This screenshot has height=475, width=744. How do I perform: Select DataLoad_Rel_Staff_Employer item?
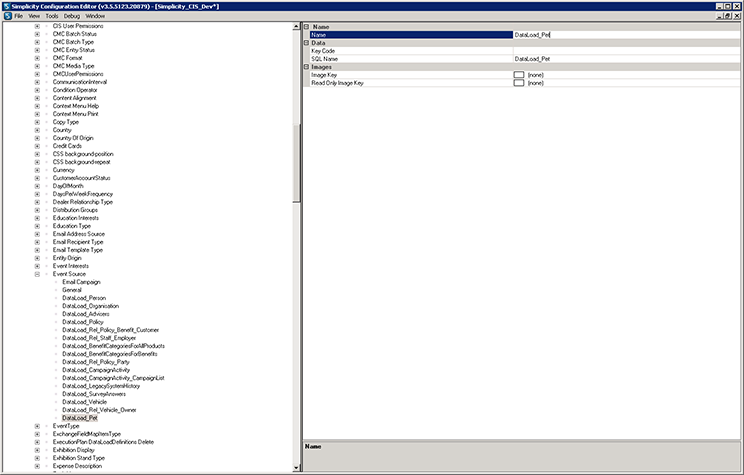click(x=99, y=338)
